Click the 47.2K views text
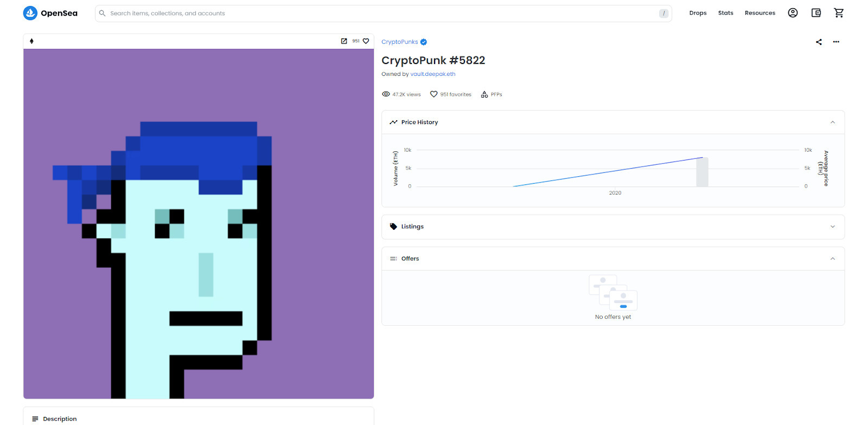 coord(406,94)
